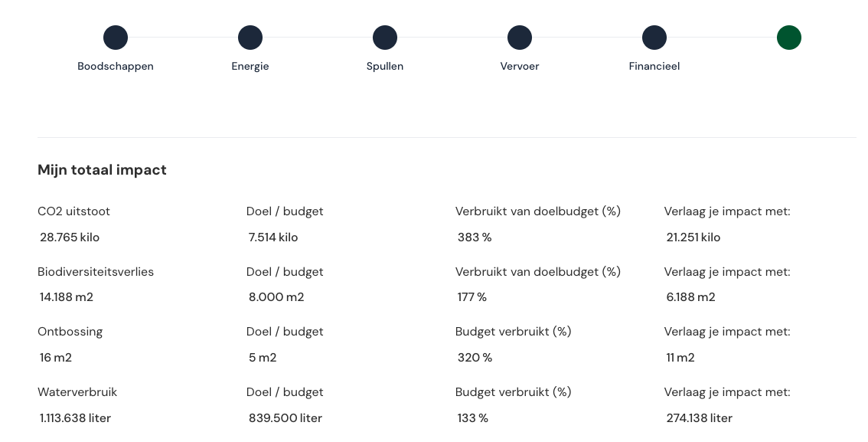The width and height of the screenshot is (868, 442).
Task: Jump to the Financieel step circle
Action: pyautogui.click(x=654, y=38)
